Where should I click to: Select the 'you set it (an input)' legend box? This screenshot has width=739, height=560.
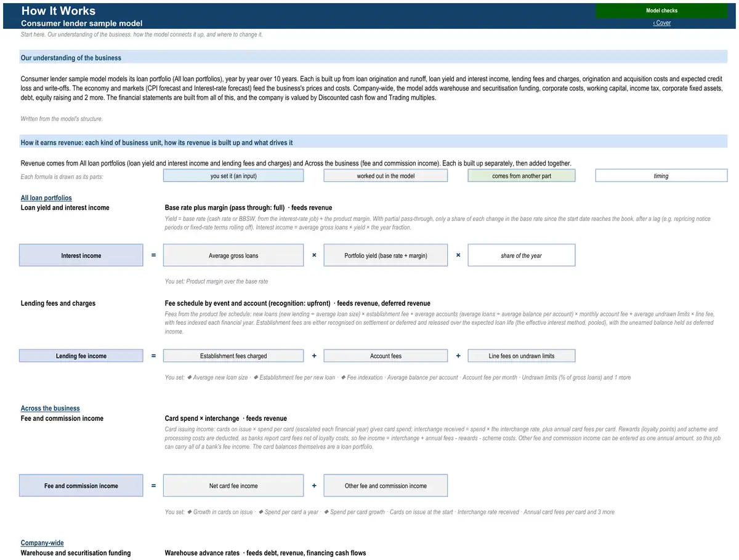[x=233, y=176]
